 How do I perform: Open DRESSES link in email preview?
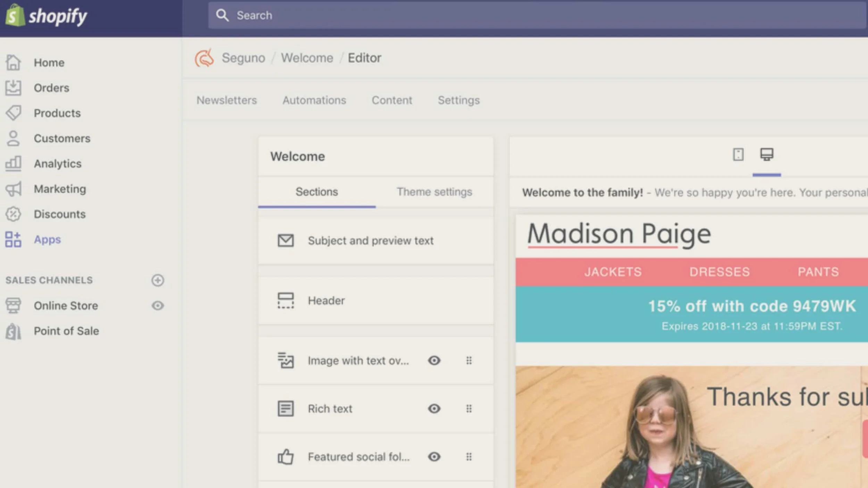(x=719, y=272)
